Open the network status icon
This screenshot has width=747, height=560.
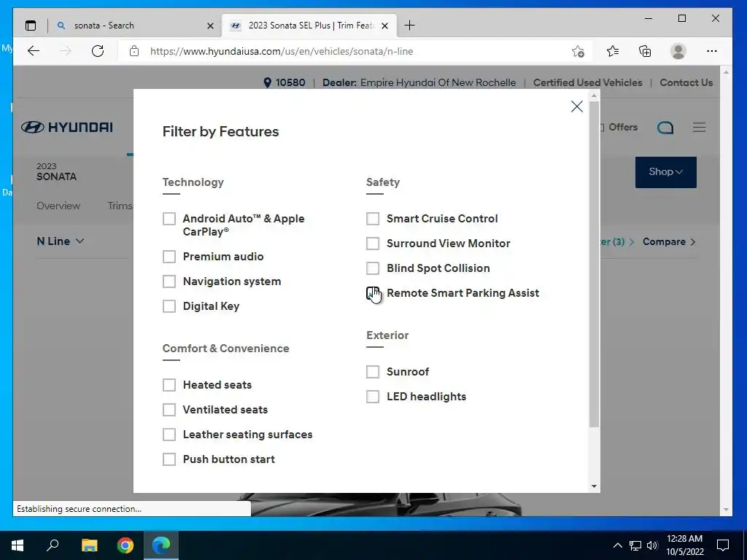click(x=635, y=545)
